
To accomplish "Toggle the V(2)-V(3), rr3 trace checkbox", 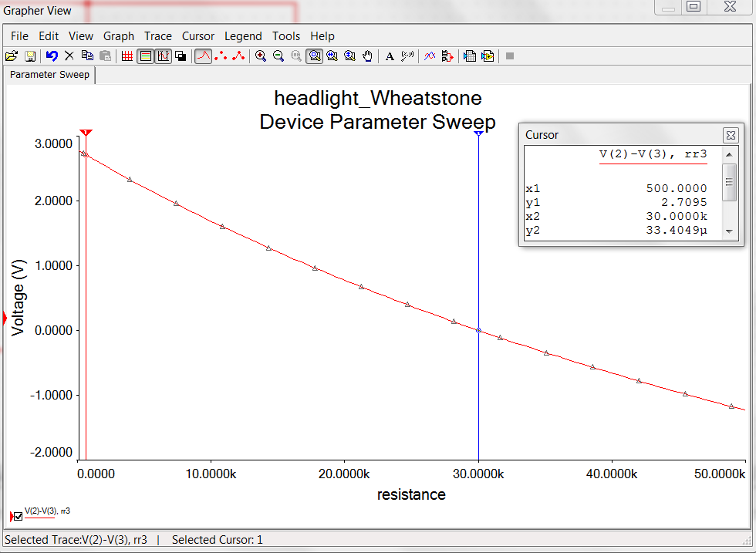I will pos(19,516).
